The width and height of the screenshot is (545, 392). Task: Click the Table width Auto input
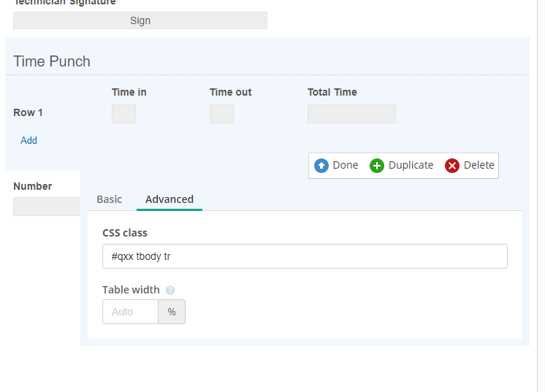[x=130, y=312]
